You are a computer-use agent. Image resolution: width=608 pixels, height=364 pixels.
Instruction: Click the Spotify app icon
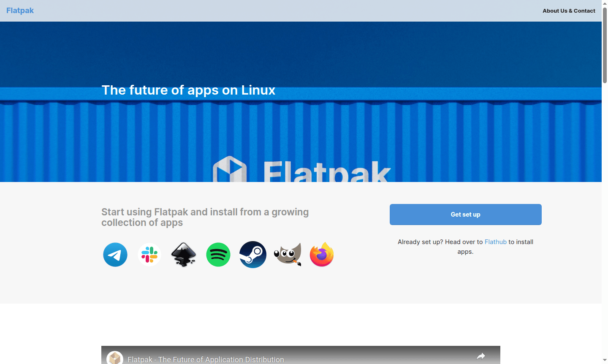(218, 254)
